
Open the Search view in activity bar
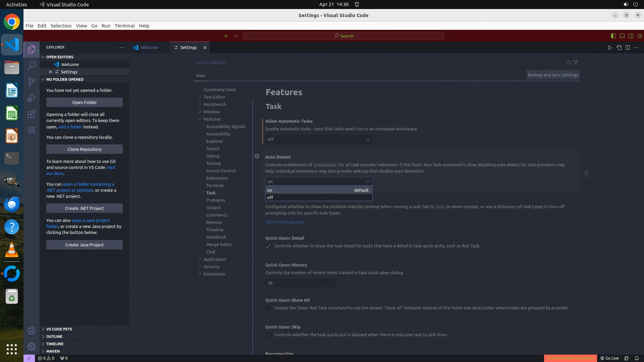coord(32,65)
